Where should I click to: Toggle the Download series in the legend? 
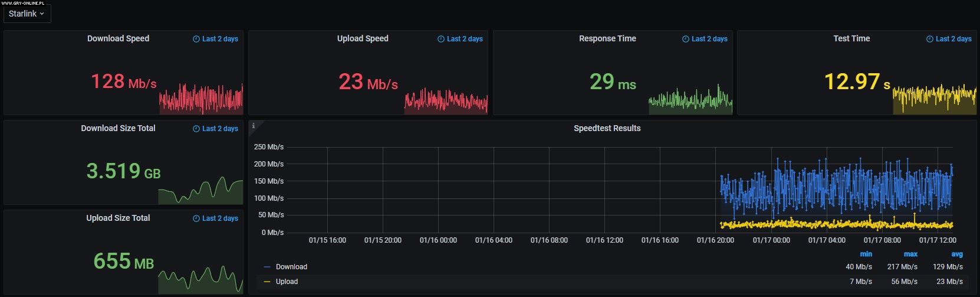click(291, 267)
